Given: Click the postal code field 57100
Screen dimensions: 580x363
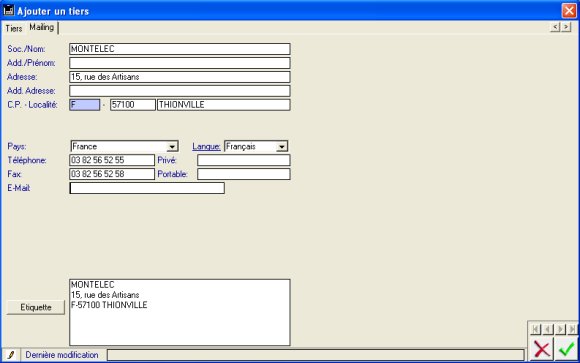Looking at the screenshot, I should (x=133, y=105).
